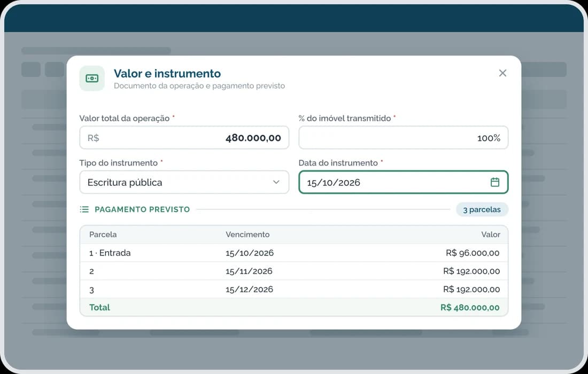The height and width of the screenshot is (374, 588).
Task: Click the banknote icon beside the dialog title
Action: 92,79
